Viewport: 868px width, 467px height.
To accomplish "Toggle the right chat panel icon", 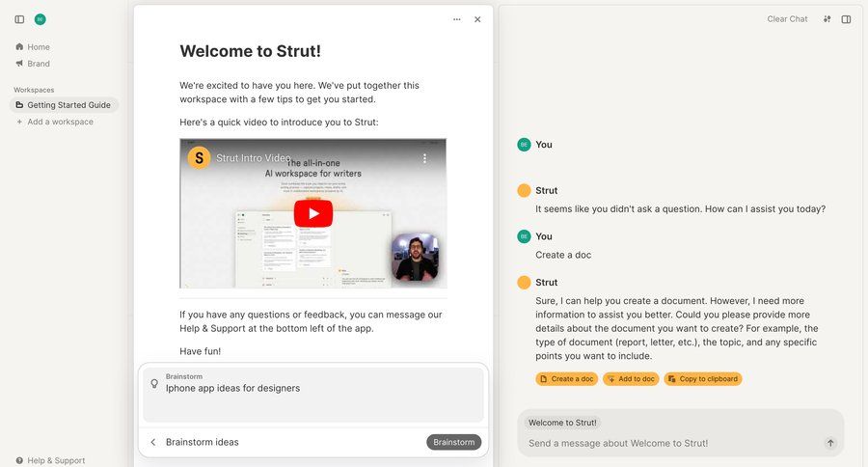I will click(847, 19).
